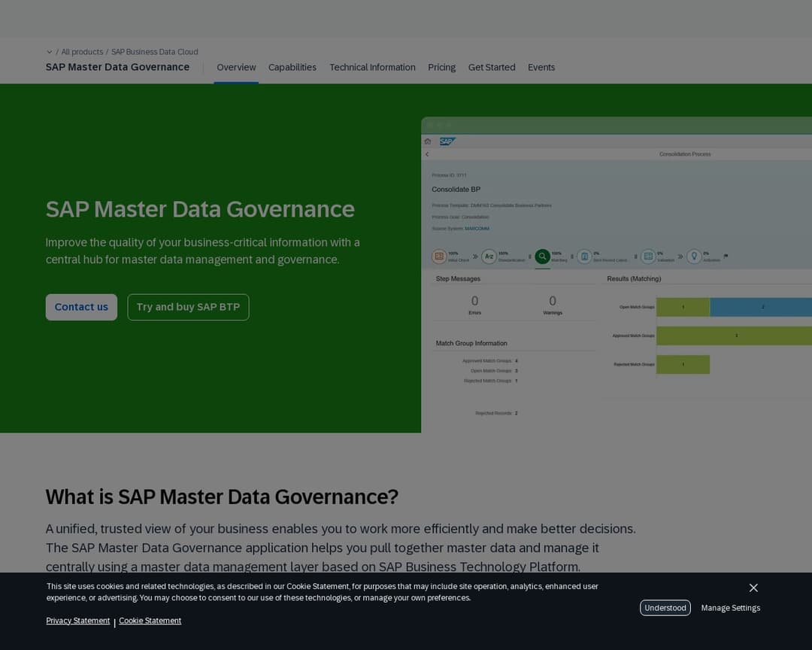Click the home icon in product screenshot

[428, 141]
